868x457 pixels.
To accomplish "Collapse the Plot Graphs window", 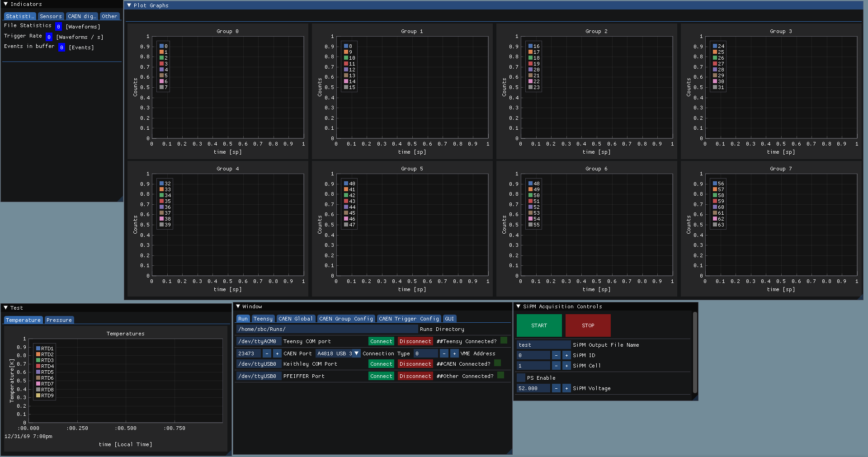I will 129,5.
